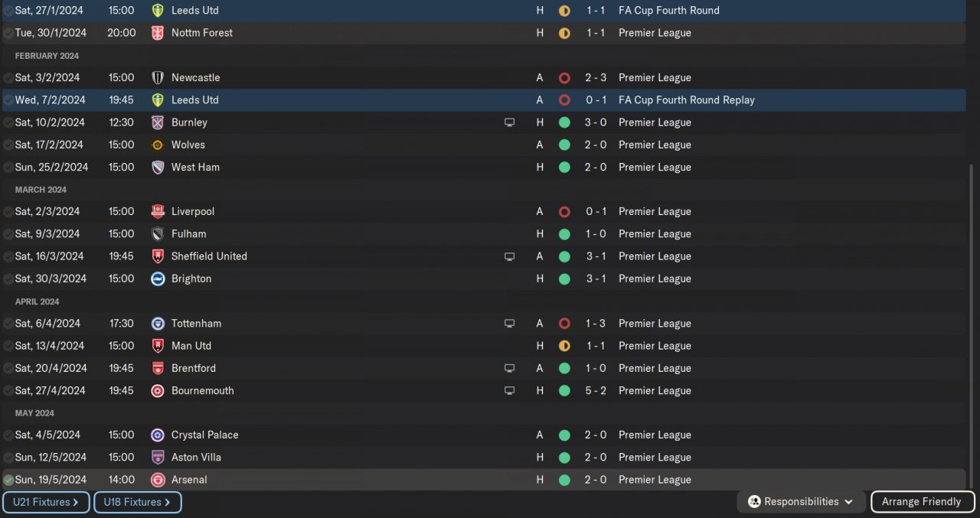This screenshot has width=980, height=518.
Task: Click the Newcastle club badge
Action: coord(158,77)
